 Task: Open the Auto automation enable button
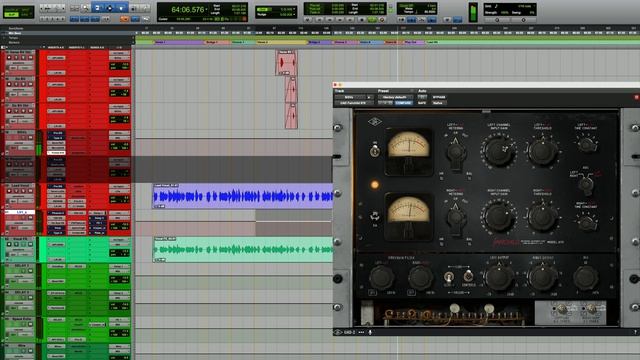pos(422,97)
